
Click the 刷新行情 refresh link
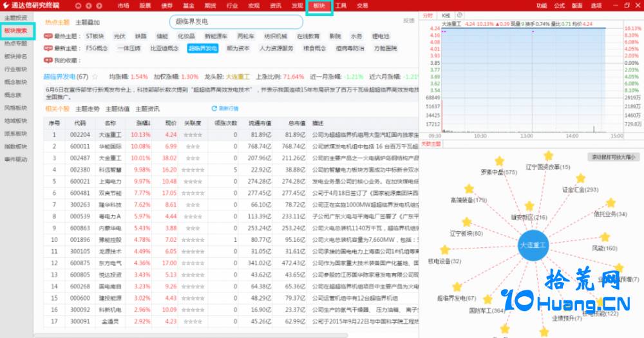[x=229, y=108]
